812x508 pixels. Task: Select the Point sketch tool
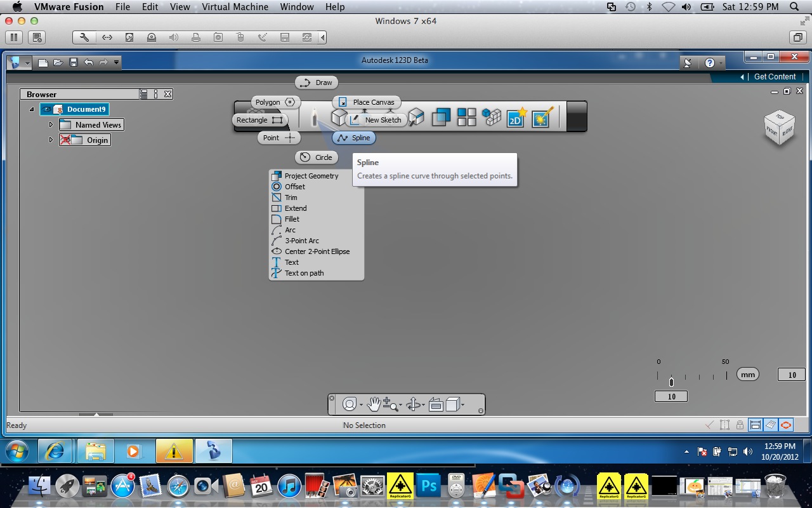(x=279, y=138)
